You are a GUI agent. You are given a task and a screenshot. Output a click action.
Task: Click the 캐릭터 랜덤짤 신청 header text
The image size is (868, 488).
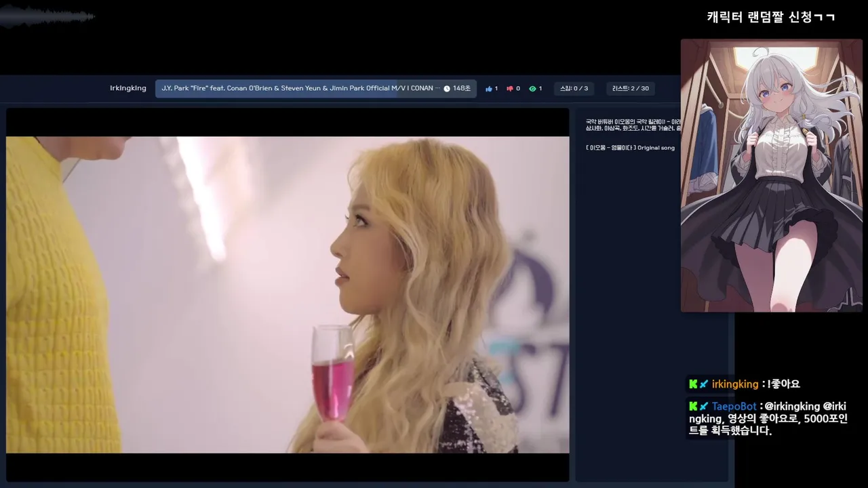pyautogui.click(x=770, y=18)
